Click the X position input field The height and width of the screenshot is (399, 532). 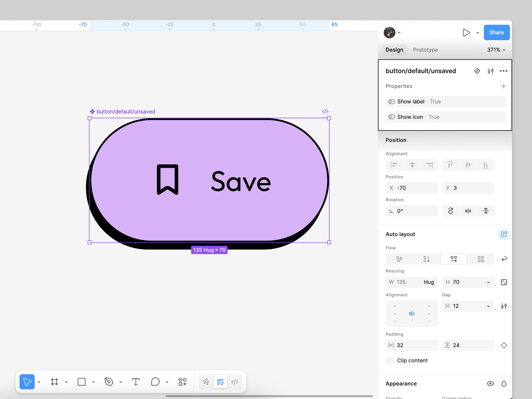click(x=412, y=188)
